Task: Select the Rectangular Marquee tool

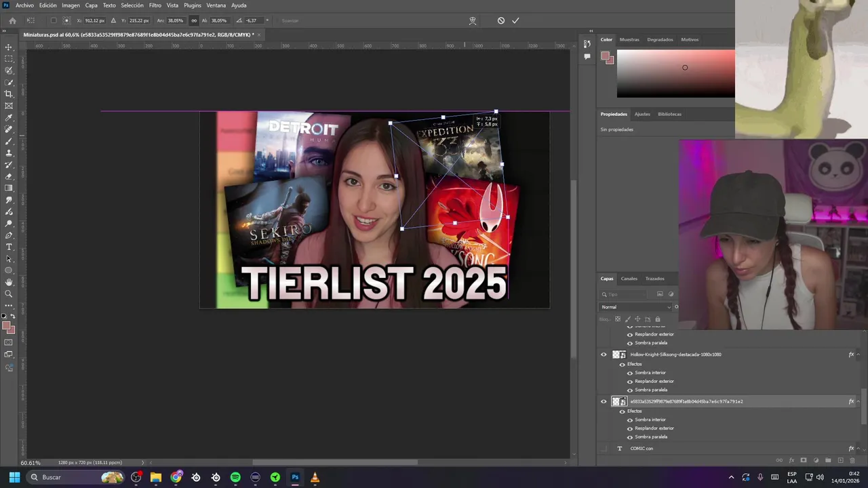Action: [x=9, y=58]
